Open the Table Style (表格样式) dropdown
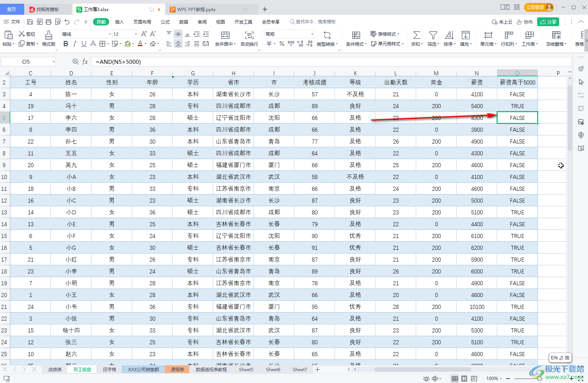 click(x=385, y=34)
